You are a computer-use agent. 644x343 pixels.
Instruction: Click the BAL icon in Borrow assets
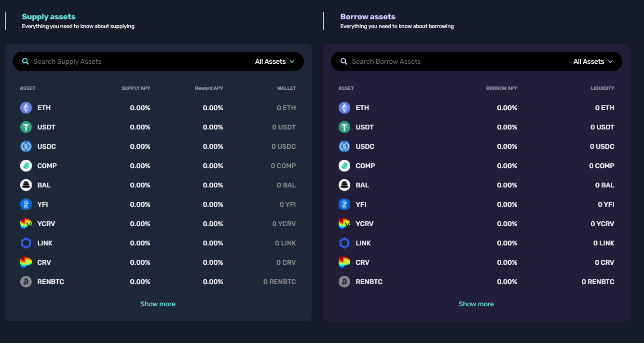(344, 185)
